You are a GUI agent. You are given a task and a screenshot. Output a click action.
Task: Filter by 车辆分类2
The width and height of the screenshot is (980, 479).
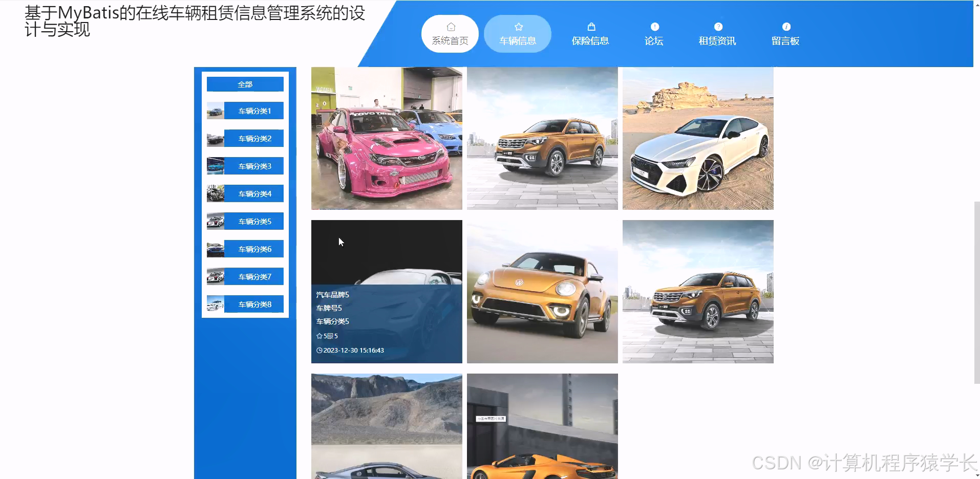(245, 139)
